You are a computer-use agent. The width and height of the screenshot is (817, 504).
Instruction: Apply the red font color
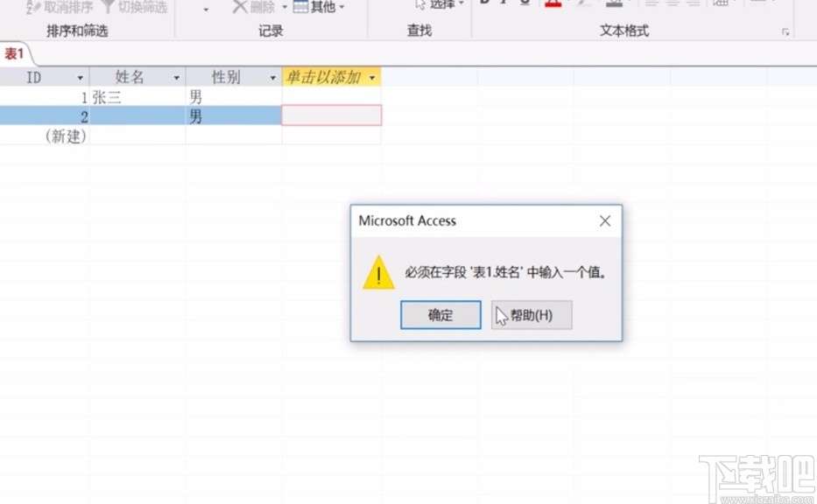[553, 3]
